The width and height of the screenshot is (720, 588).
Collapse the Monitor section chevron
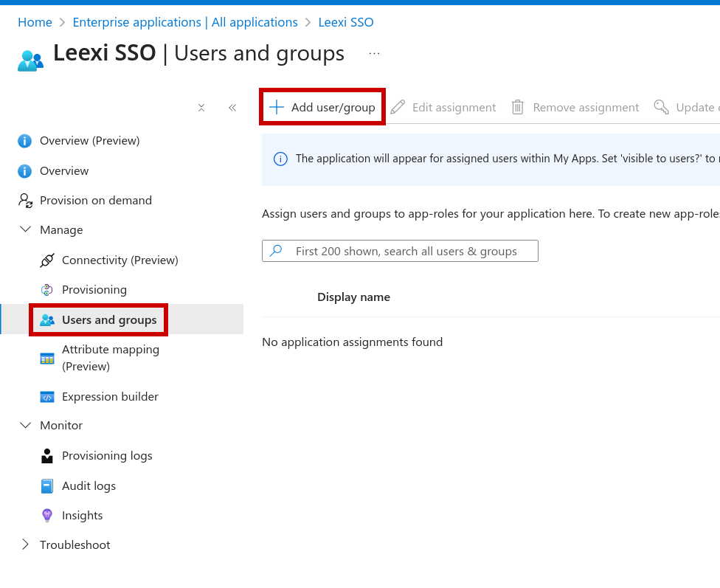(x=26, y=425)
